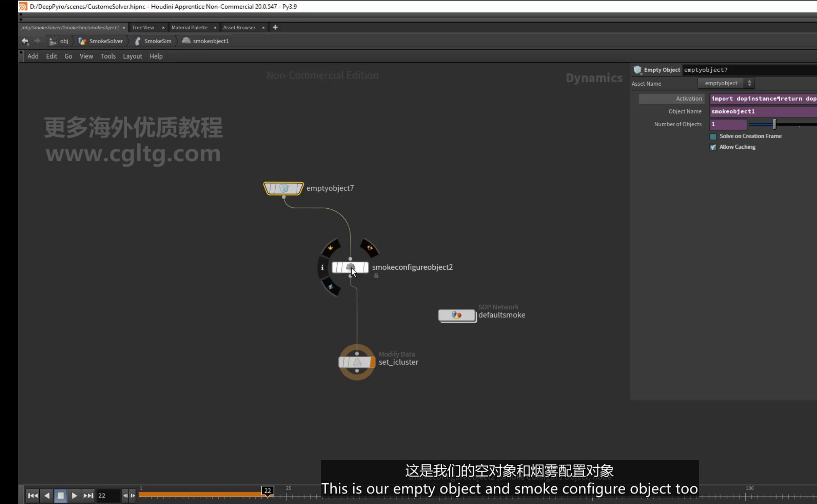Click the Number of Objects value field
The width and height of the screenshot is (817, 504).
728,124
